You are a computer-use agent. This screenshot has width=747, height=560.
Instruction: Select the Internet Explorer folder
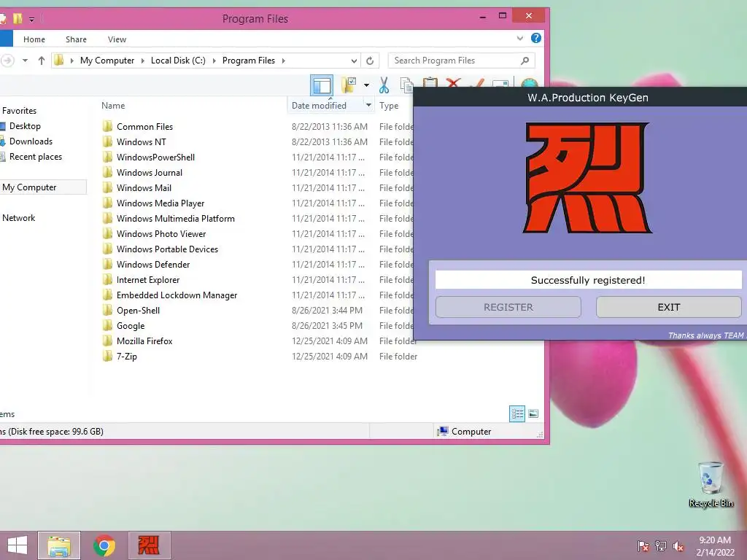[x=147, y=279]
